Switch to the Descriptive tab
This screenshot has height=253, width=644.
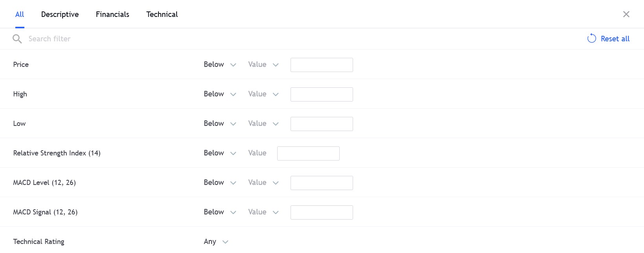60,15
